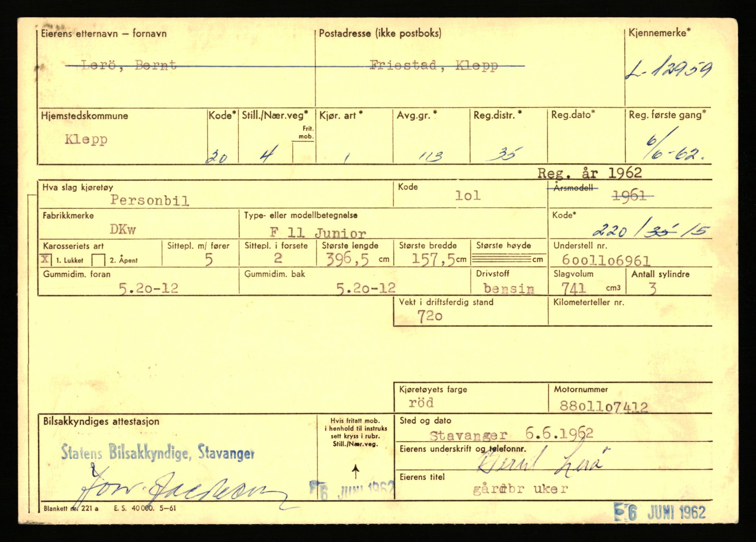The height and width of the screenshot is (542, 756).
Task: Click the 'Bilsakkyndiges attestasjon' heading
Action: pos(101,422)
